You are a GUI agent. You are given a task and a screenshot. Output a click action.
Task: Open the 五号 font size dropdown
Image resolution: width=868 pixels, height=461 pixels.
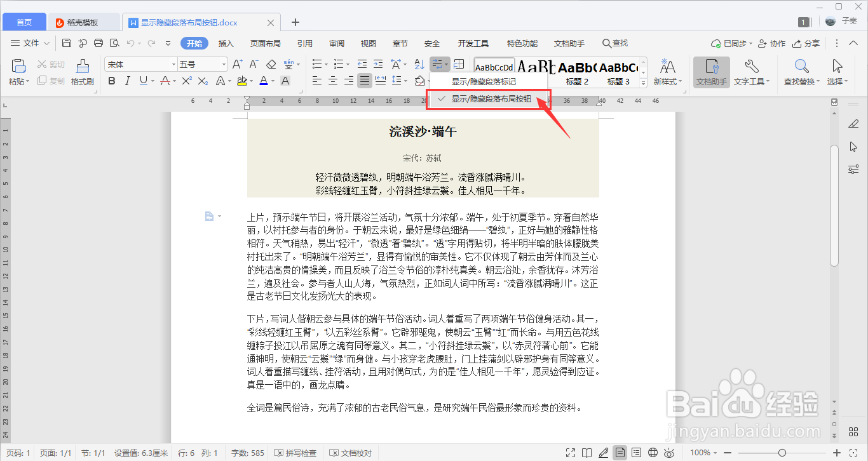point(201,63)
